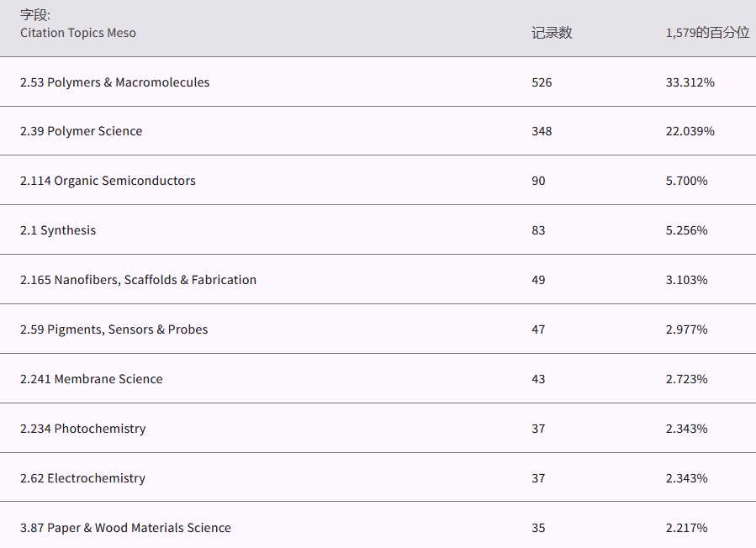
Task: Open the 2.39 Polymer Science topic
Action: click(82, 131)
